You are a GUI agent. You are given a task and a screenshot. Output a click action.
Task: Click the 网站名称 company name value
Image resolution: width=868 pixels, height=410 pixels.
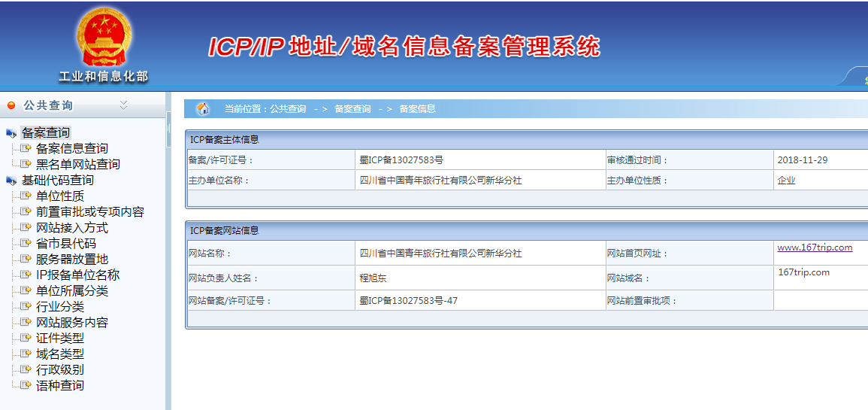click(x=440, y=254)
